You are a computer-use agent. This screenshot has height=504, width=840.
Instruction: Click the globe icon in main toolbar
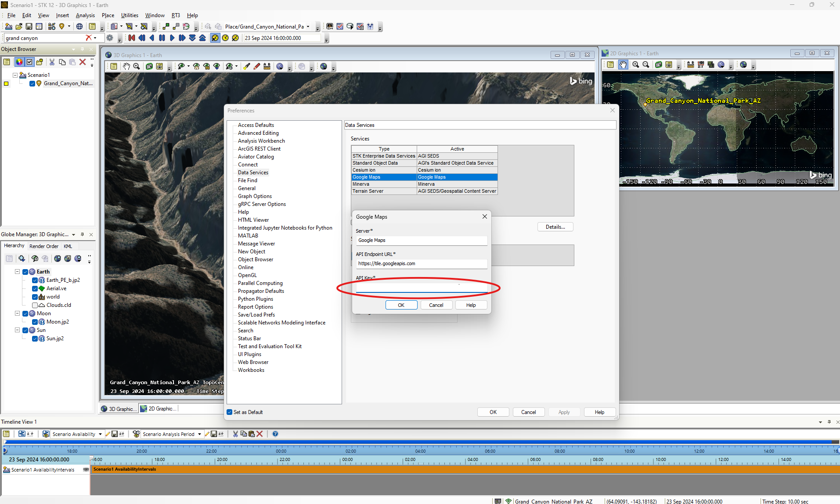coord(79,26)
